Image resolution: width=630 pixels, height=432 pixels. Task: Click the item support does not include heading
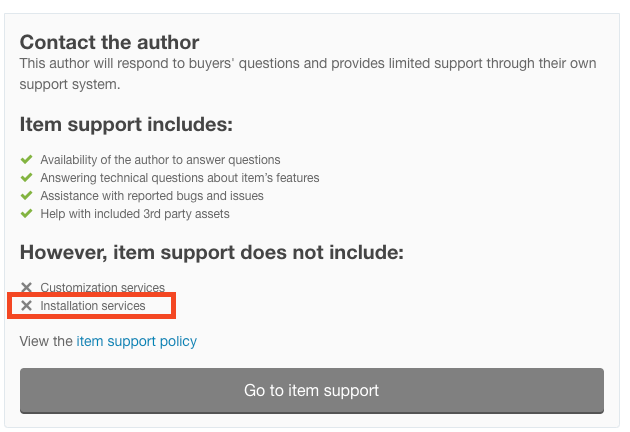click(212, 252)
